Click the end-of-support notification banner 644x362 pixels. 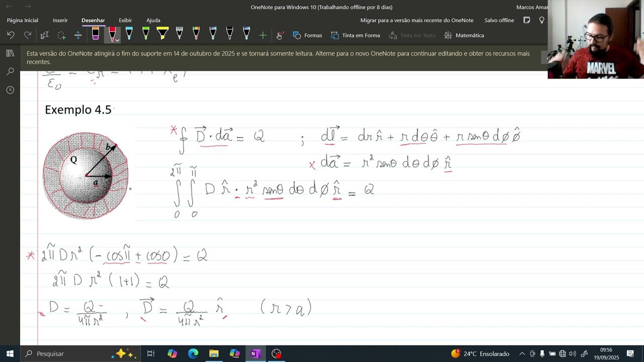[x=284, y=57]
